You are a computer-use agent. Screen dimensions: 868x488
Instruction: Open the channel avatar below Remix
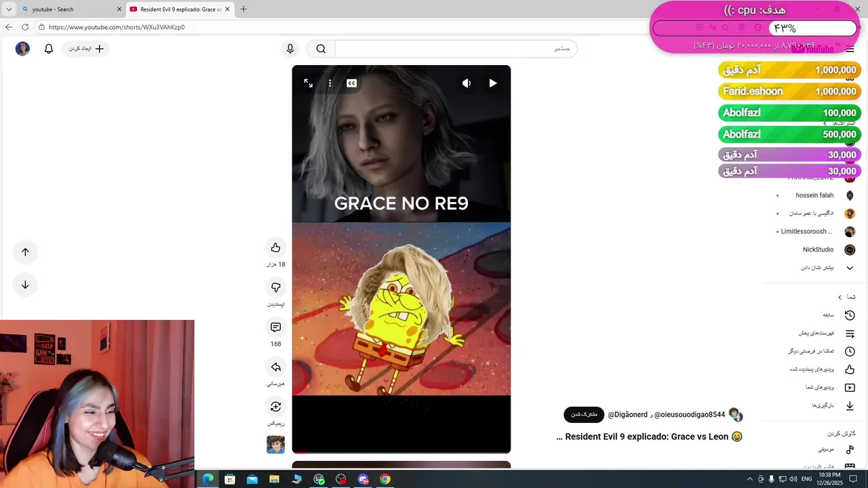click(x=275, y=445)
